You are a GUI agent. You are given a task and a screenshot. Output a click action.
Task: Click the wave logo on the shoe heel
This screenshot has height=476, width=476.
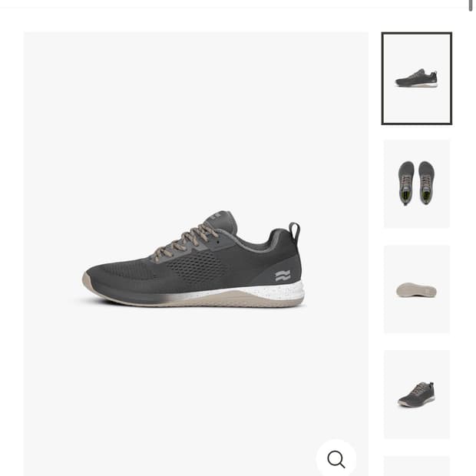(283, 276)
